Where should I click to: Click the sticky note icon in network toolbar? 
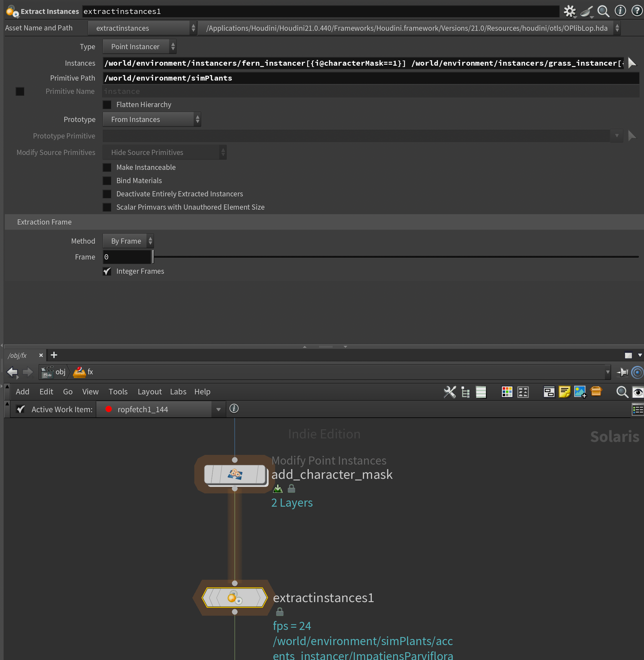[564, 392]
